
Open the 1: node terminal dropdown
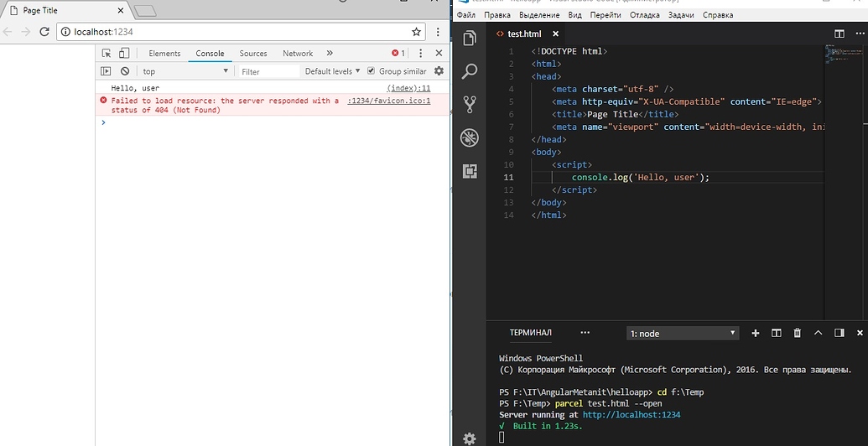[x=683, y=333]
